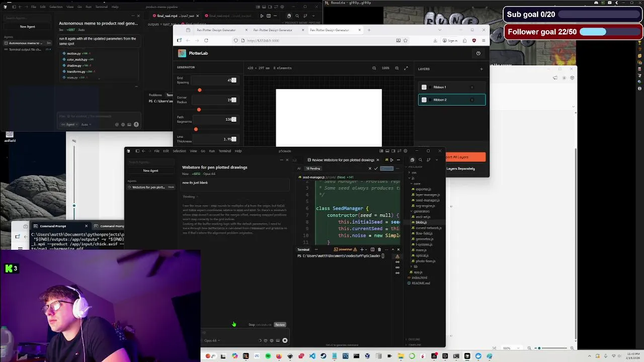Add a new layer in Layers panel
This screenshot has height=362, width=644.
(x=481, y=69)
